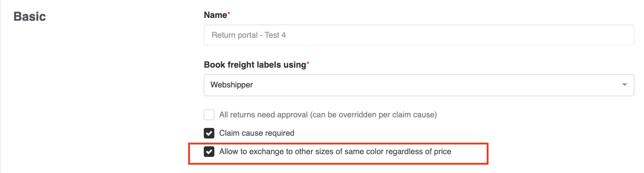Click the Book freight labels using label

(x=255, y=65)
